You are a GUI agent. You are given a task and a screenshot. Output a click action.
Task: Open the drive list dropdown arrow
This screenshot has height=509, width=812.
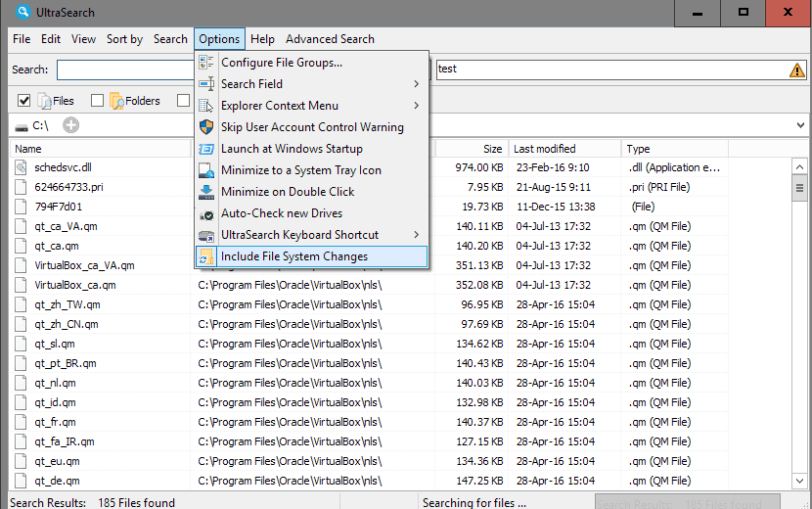click(x=800, y=125)
